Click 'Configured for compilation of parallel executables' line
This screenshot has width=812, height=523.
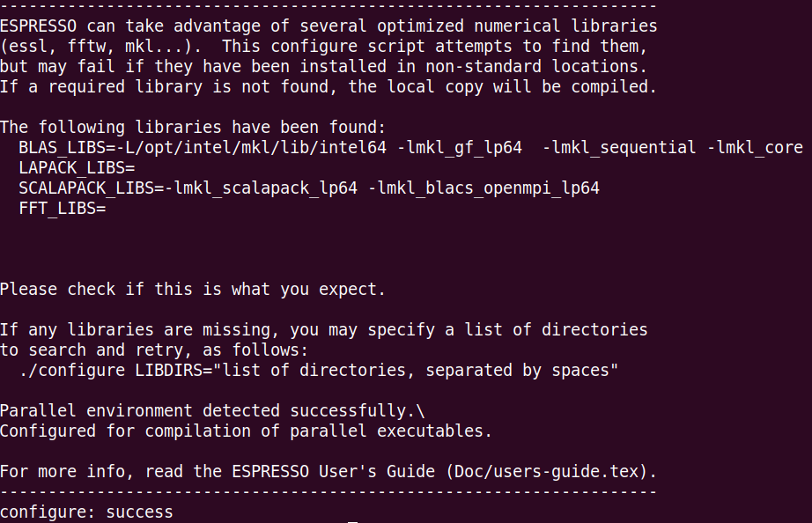pos(246,431)
